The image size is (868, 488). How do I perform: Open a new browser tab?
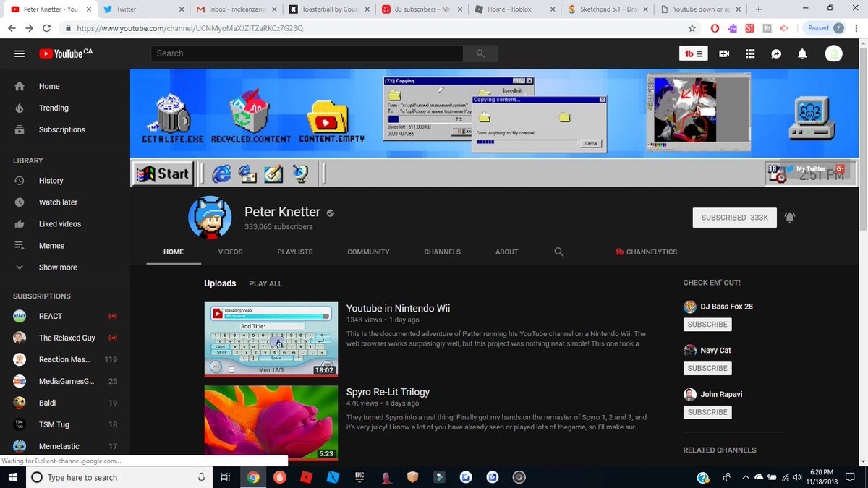(x=758, y=9)
